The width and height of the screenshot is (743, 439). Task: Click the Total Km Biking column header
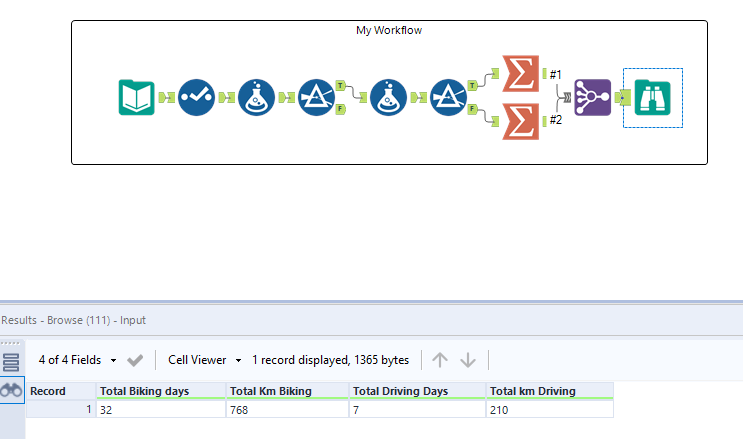pyautogui.click(x=288, y=391)
